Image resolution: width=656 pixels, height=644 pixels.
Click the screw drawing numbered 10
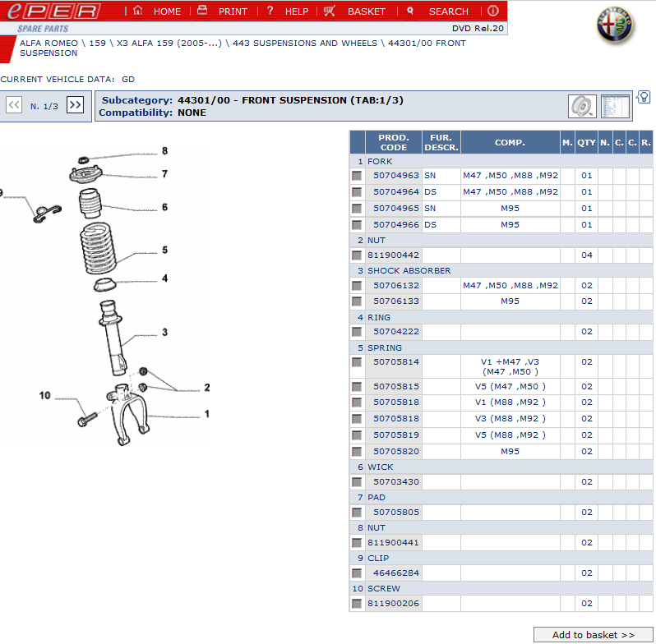tap(87, 420)
